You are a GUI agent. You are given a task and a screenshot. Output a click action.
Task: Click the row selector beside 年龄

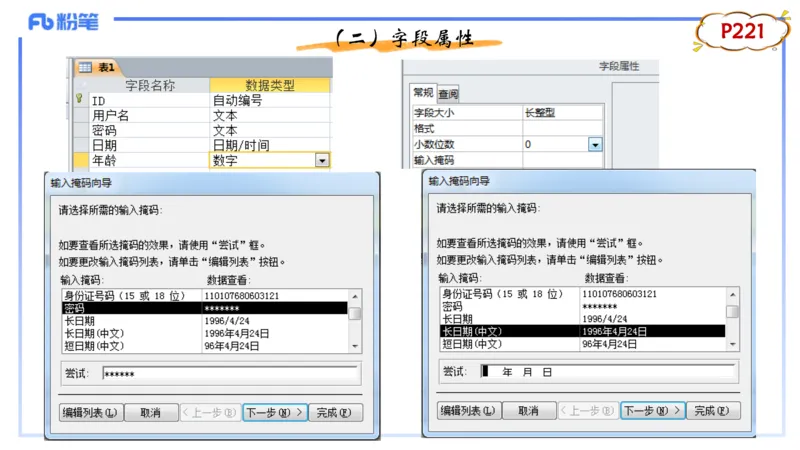click(81, 160)
